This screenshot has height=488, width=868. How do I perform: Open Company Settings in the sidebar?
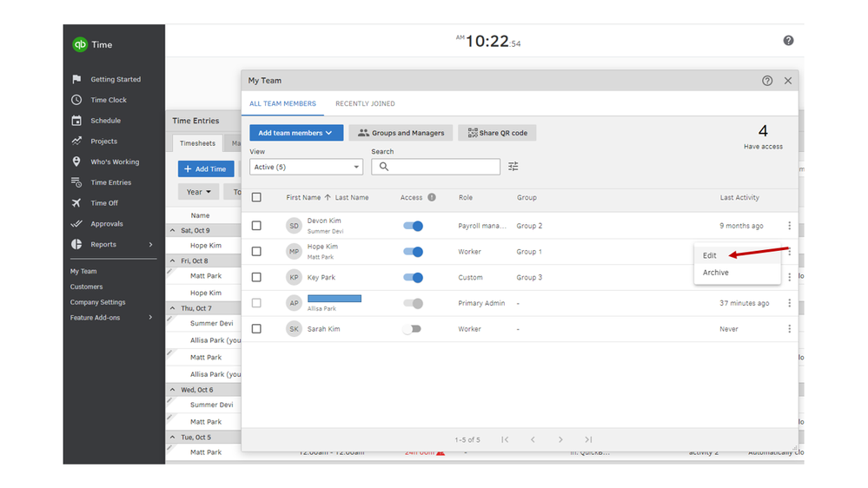click(97, 302)
